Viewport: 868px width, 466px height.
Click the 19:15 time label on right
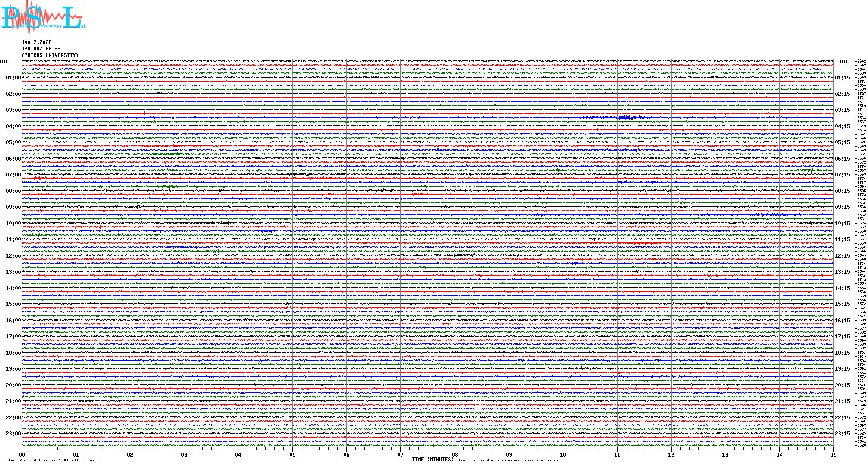842,369
